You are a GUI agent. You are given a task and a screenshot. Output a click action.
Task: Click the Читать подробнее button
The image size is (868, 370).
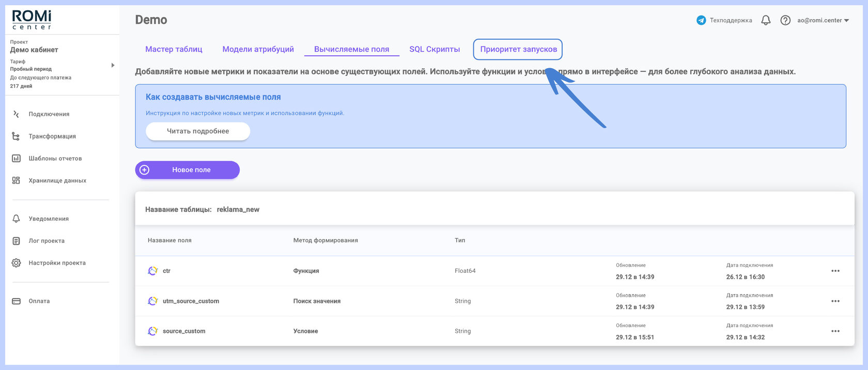pos(198,131)
